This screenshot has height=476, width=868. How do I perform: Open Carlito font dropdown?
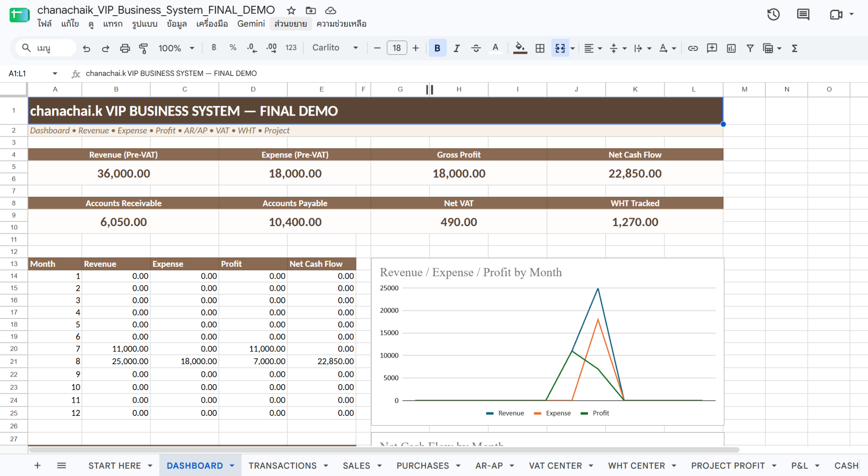tap(335, 48)
